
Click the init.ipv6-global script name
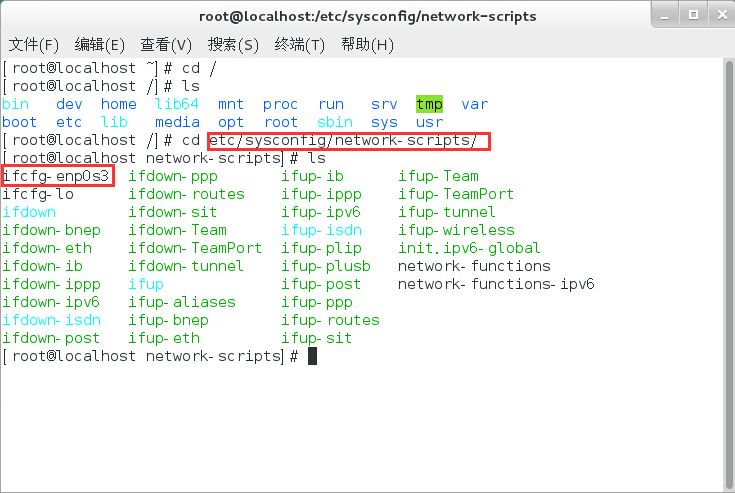click(469, 248)
